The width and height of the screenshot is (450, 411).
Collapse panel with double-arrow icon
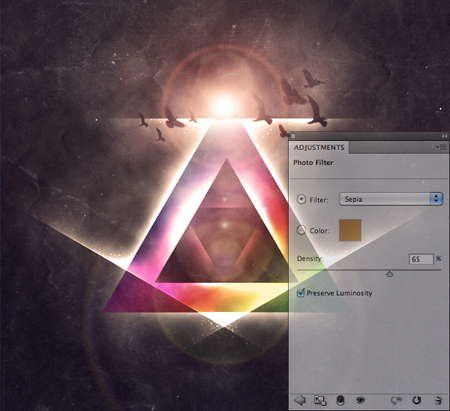(444, 136)
